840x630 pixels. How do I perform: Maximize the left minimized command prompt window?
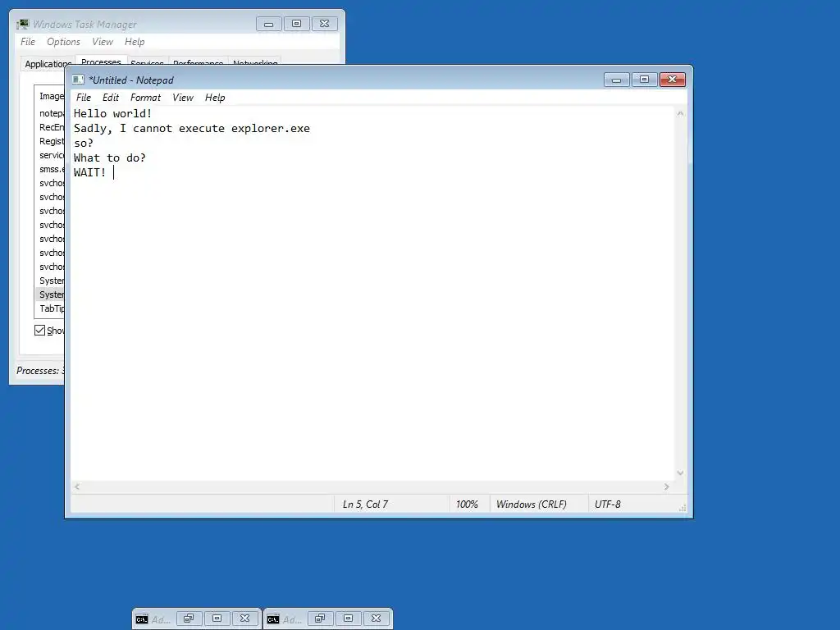tap(217, 619)
